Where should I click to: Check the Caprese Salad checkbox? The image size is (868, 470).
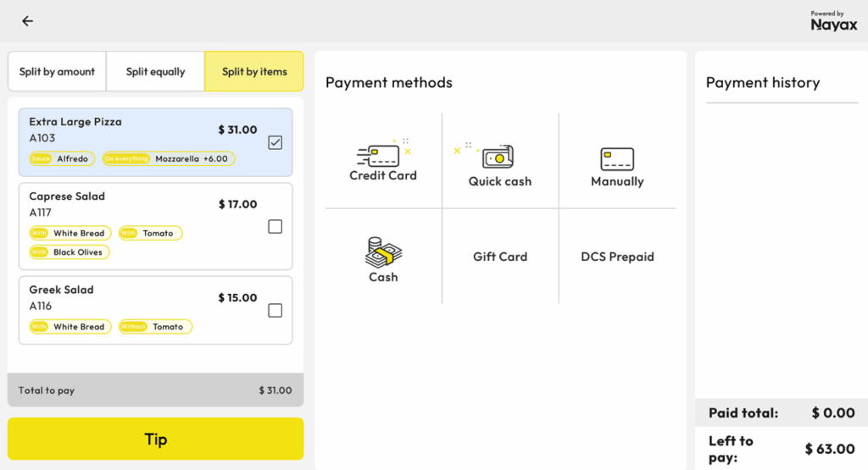[275, 226]
